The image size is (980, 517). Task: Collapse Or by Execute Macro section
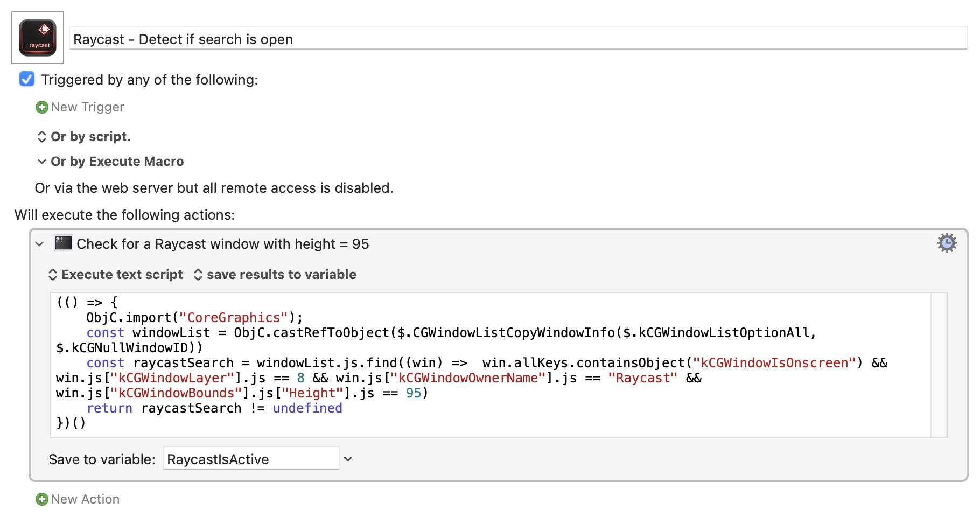click(x=41, y=162)
